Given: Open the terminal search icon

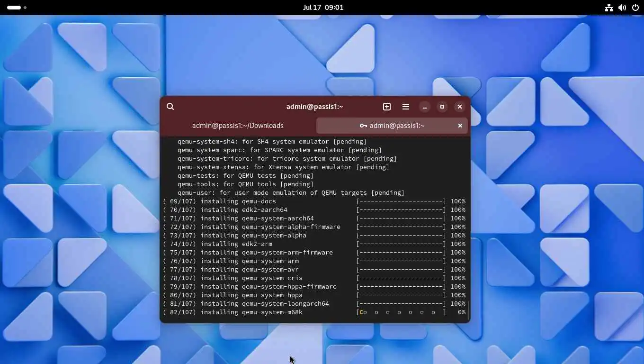Looking at the screenshot, I should coord(170,107).
